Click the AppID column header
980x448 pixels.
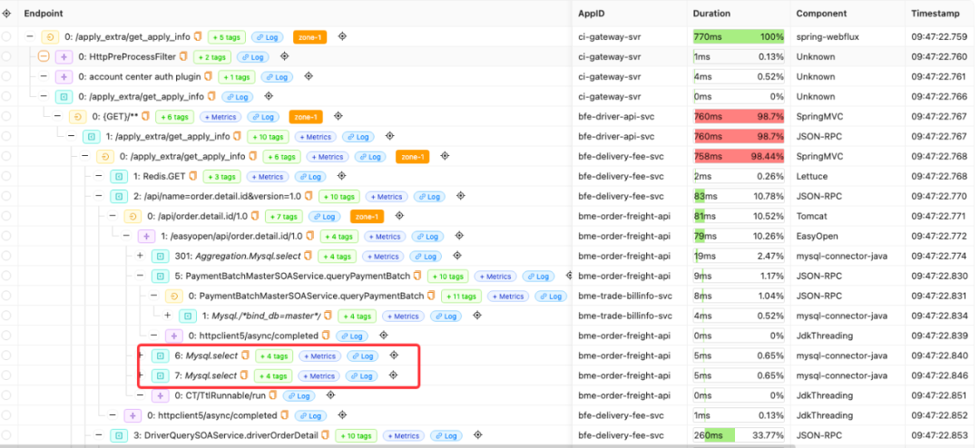[x=591, y=13]
